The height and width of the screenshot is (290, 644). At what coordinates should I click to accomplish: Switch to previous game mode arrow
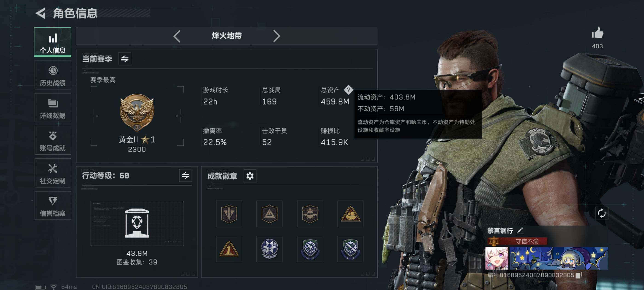pos(177,36)
